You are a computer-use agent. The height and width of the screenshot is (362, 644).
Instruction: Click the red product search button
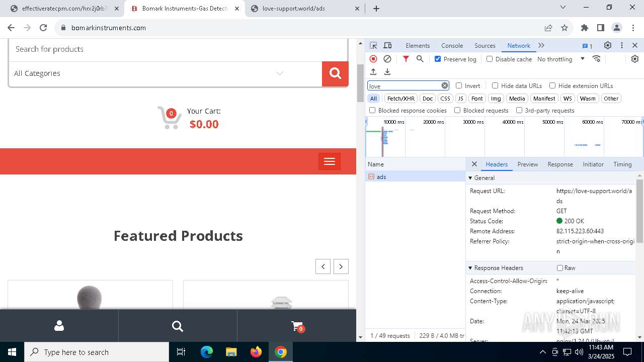point(335,73)
